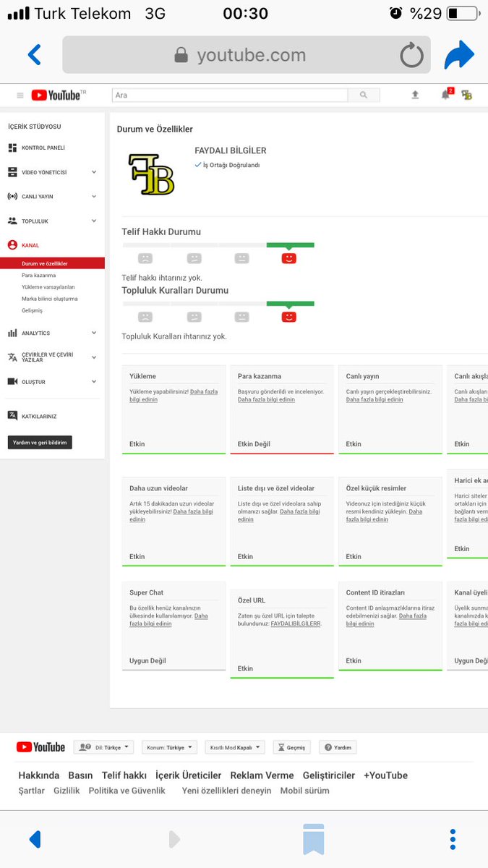Expand Çeviriler ve Çeviri Yazılar section

pos(94,357)
